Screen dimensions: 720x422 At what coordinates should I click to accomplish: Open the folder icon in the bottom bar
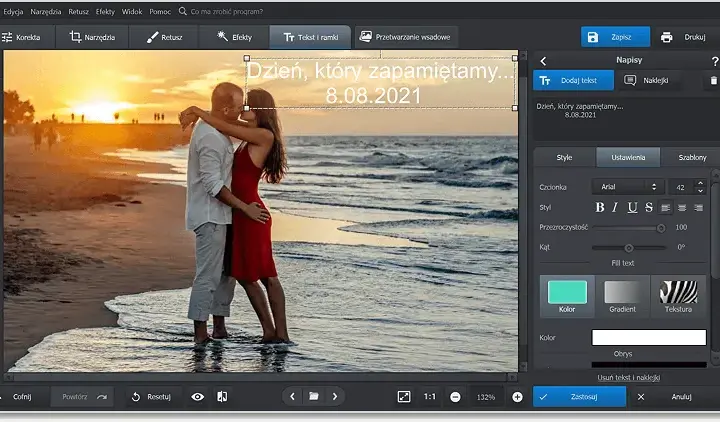pos(314,396)
